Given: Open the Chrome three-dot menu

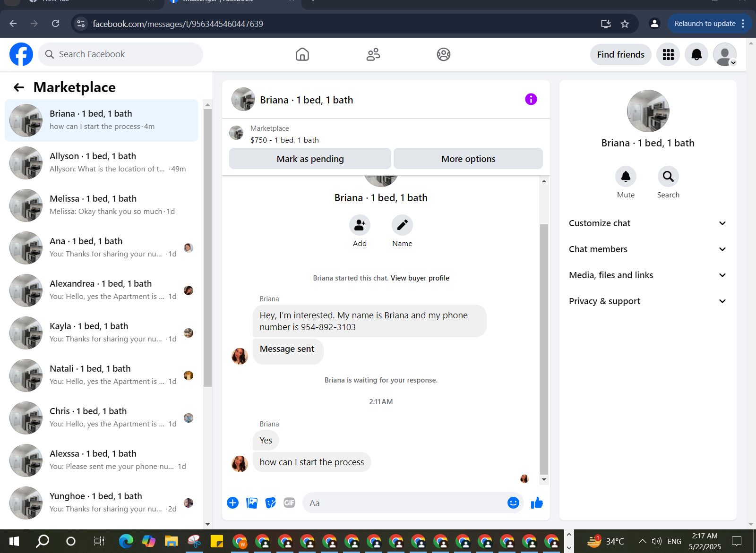Looking at the screenshot, I should 743,24.
